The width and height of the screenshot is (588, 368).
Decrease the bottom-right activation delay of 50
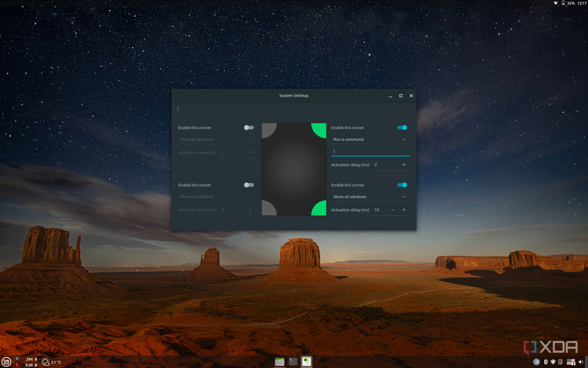pos(393,210)
